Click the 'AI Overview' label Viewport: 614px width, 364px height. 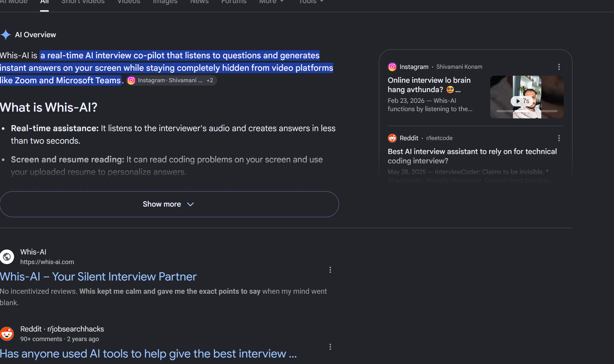click(35, 35)
